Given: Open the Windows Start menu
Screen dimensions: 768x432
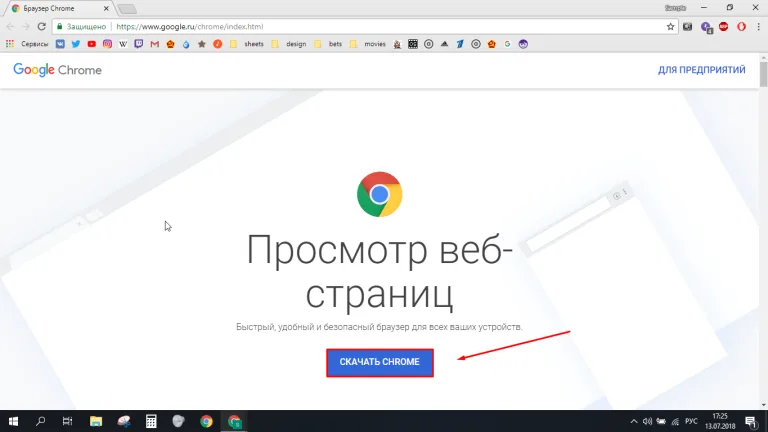Looking at the screenshot, I should 13,421.
